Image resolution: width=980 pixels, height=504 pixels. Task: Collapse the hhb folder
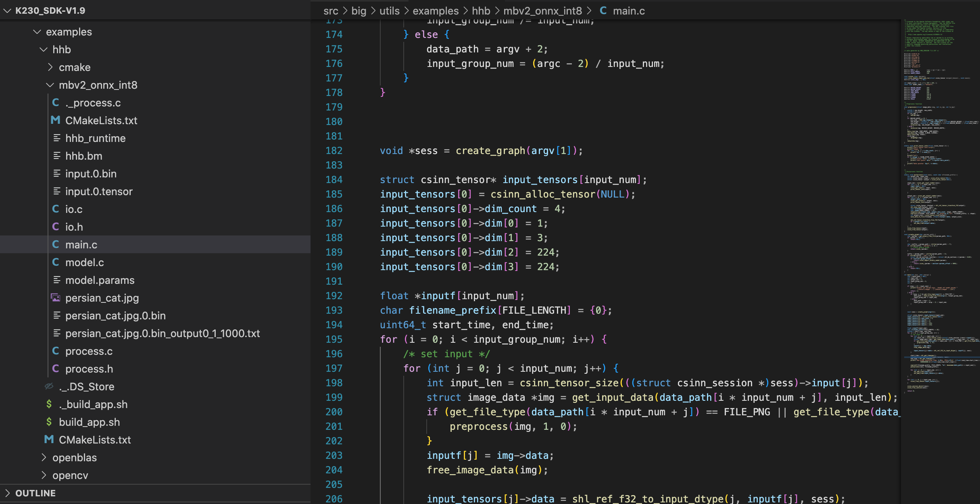point(44,50)
